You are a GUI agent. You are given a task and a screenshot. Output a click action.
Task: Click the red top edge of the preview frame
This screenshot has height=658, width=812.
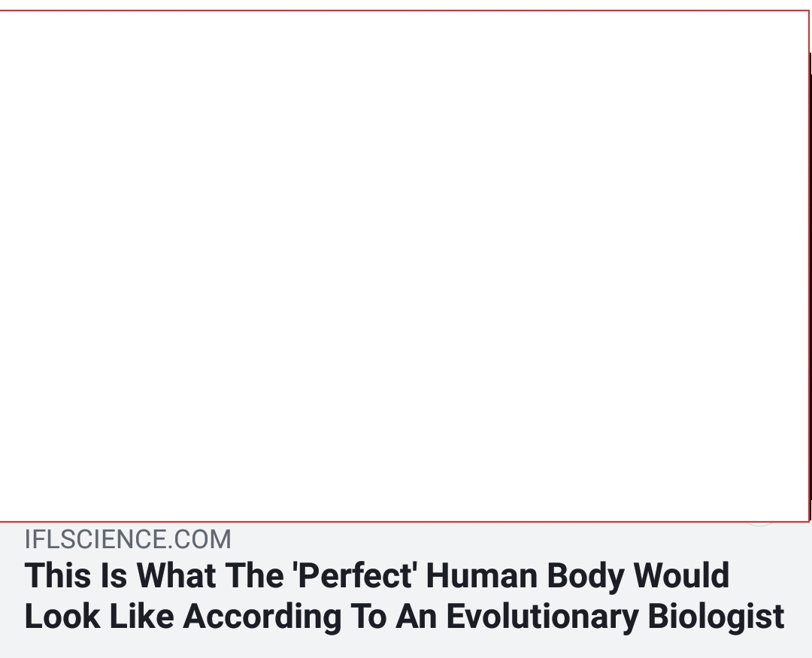404,11
